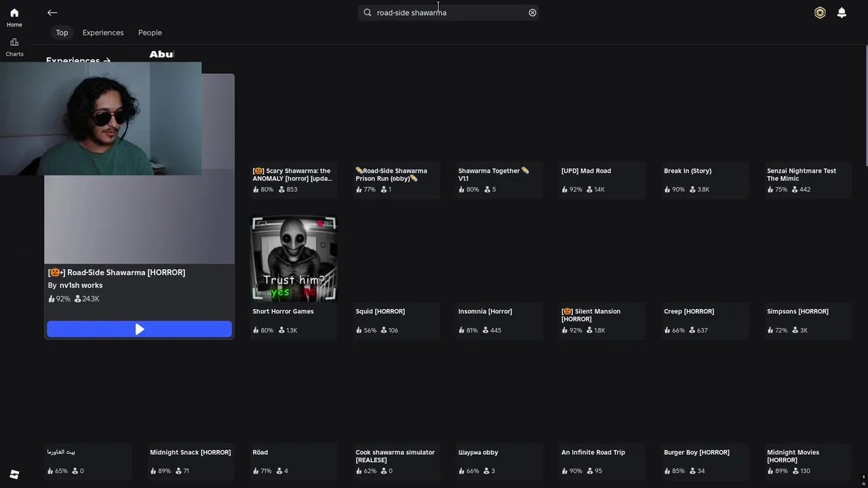This screenshot has height=488, width=868.
Task: Open Silent Mansion [HORROR] game
Action: coord(591,315)
